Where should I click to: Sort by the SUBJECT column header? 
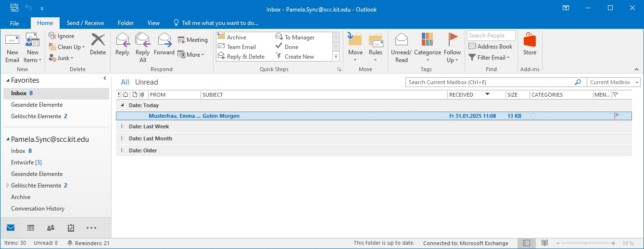(324, 95)
